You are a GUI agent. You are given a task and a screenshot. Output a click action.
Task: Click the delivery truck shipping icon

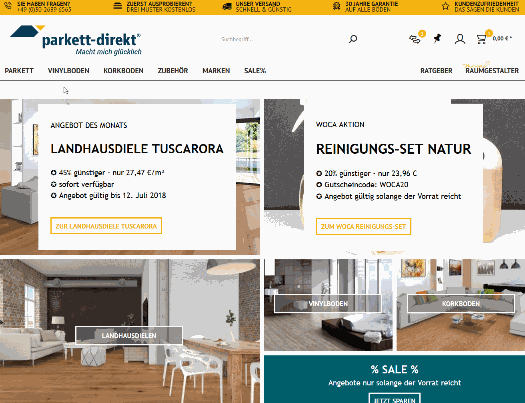(227, 6)
